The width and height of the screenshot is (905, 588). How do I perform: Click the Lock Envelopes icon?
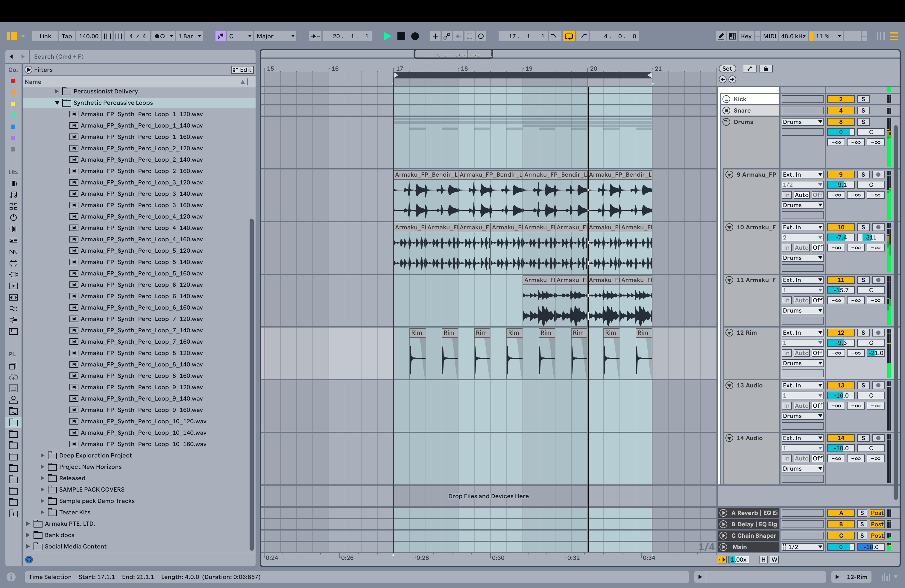point(766,69)
